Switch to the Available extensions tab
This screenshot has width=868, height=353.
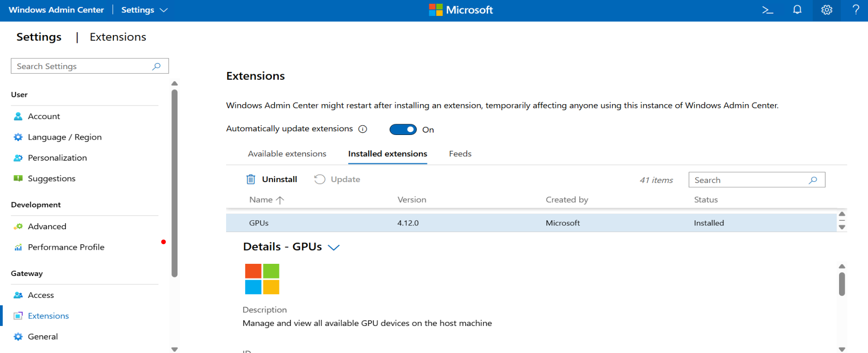click(287, 154)
